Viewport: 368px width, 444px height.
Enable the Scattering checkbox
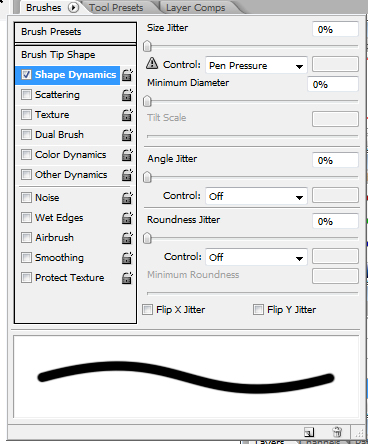coord(26,95)
